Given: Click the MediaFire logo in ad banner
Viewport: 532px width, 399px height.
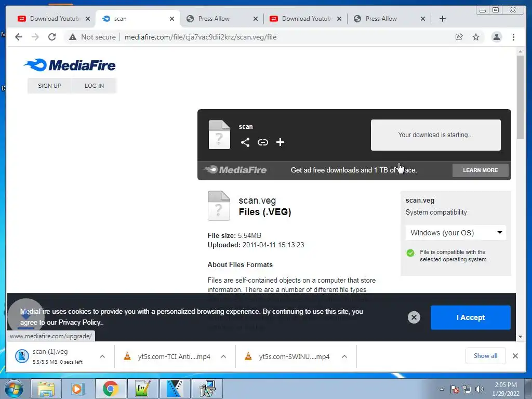Looking at the screenshot, I should click(235, 170).
